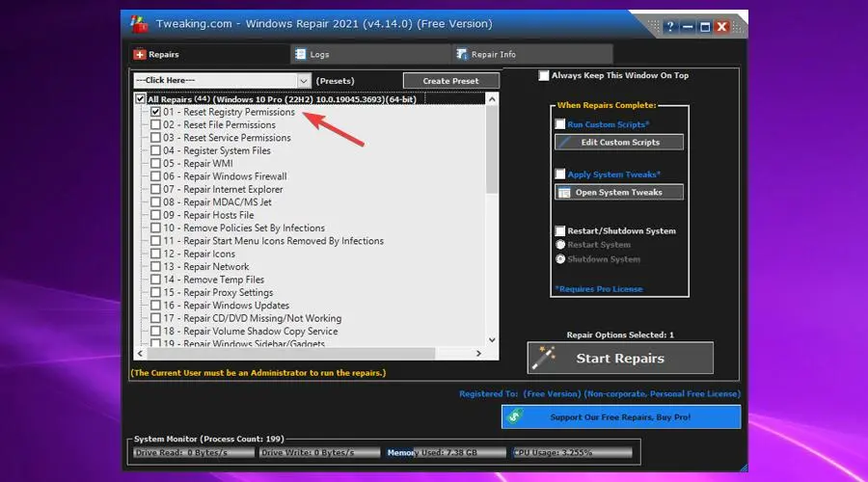Switch to the Logs tab
The width and height of the screenshot is (868, 482).
point(369,54)
